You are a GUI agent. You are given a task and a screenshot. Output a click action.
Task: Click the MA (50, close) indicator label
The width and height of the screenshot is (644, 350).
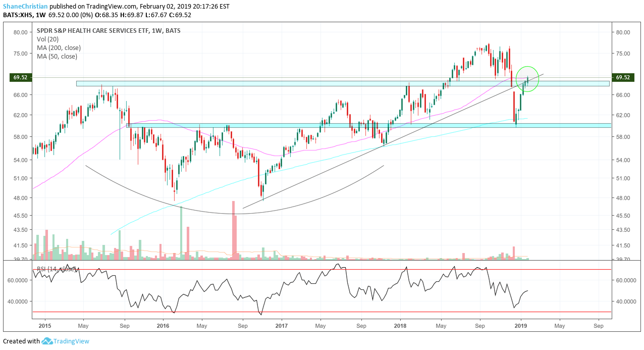coord(57,56)
